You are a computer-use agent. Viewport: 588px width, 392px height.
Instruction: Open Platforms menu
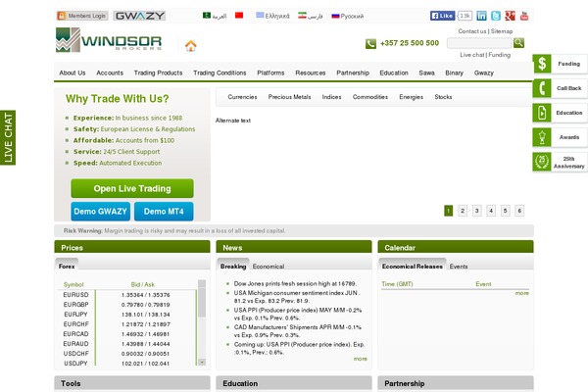[270, 73]
